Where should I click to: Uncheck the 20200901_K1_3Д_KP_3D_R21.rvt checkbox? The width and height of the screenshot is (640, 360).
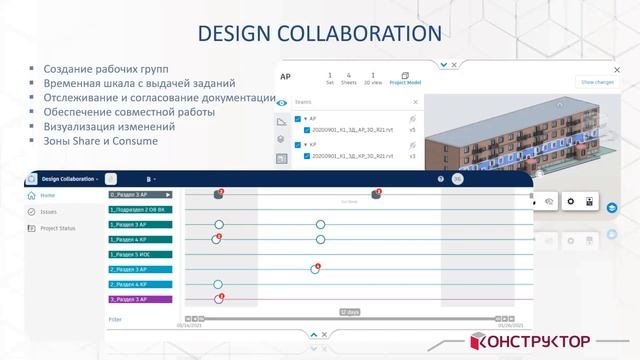click(307, 156)
